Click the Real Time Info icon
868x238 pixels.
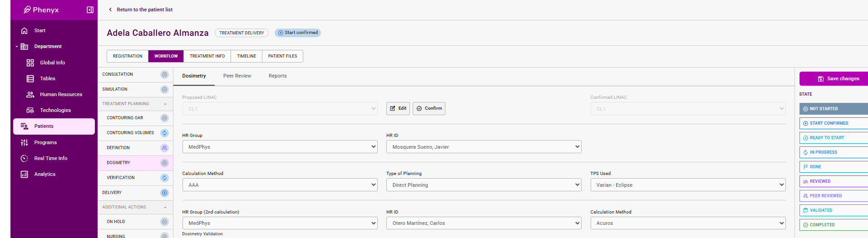point(25,159)
